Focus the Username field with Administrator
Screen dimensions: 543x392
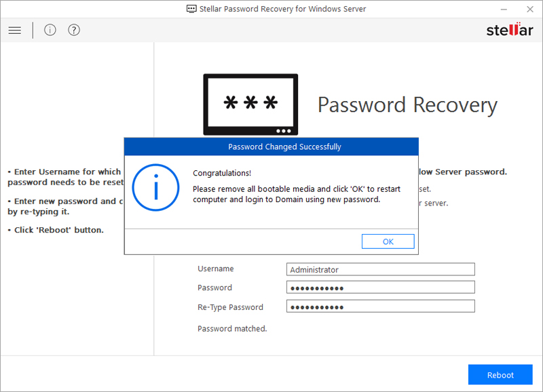(x=381, y=269)
